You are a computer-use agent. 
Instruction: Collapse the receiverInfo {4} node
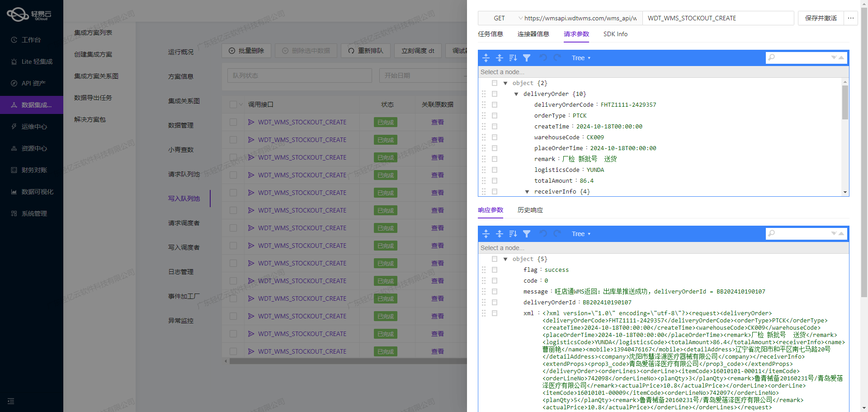point(527,192)
